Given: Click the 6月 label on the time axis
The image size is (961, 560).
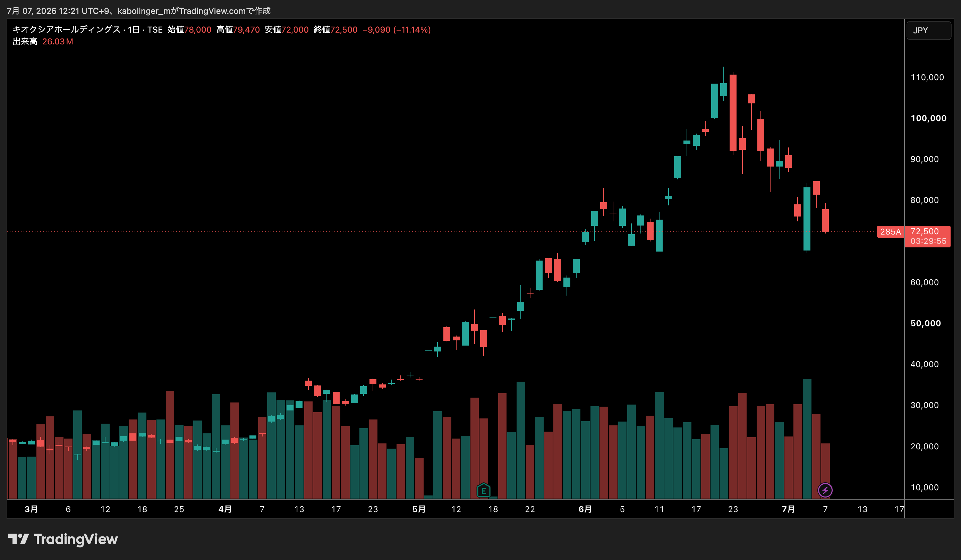Looking at the screenshot, I should [585, 509].
